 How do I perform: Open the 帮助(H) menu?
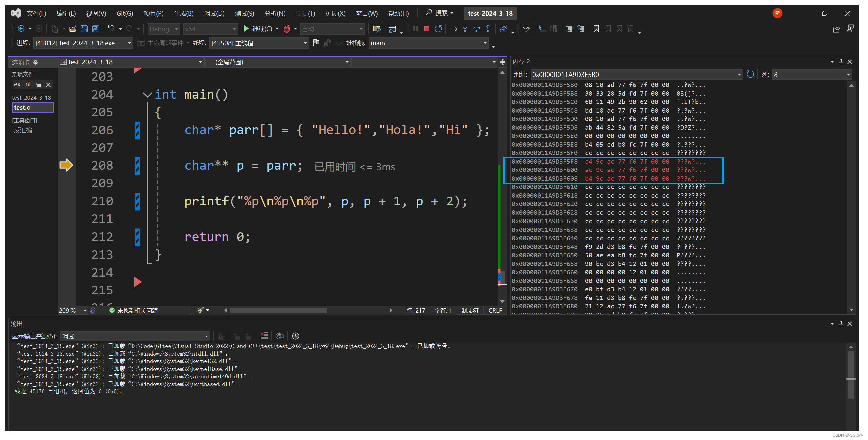pyautogui.click(x=398, y=13)
